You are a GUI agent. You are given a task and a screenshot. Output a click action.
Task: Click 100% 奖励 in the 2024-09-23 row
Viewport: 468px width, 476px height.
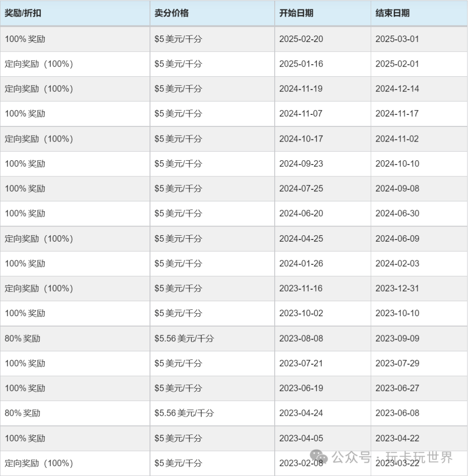(25, 164)
